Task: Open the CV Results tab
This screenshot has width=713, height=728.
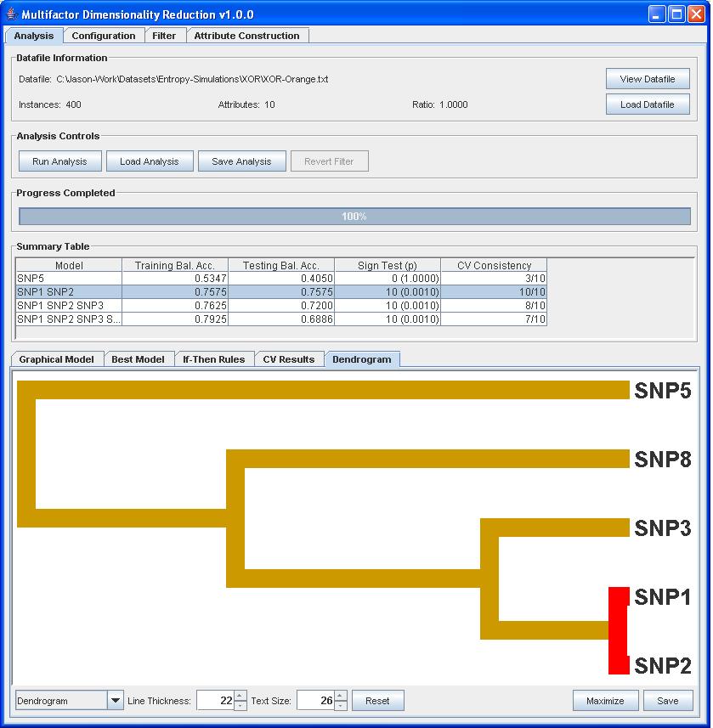Action: click(x=288, y=359)
